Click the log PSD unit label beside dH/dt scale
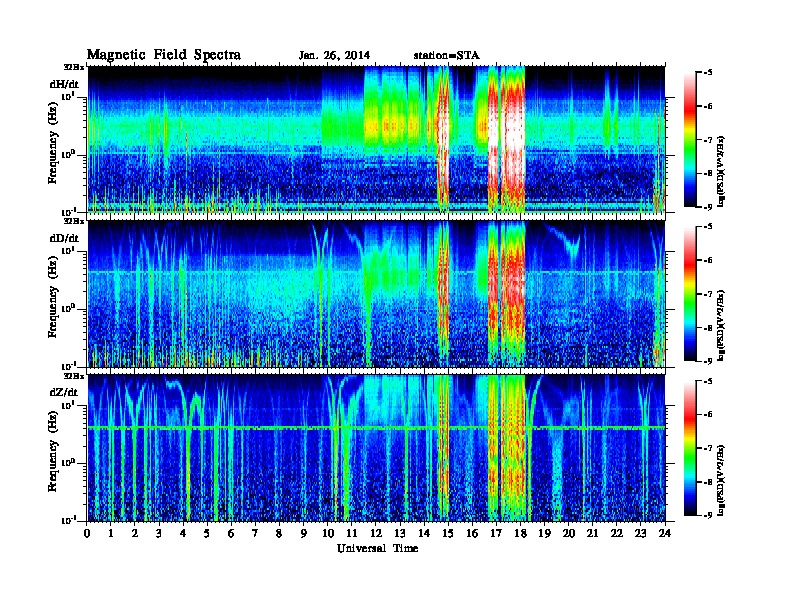Viewport: 792px width, 612px height. [x=721, y=170]
